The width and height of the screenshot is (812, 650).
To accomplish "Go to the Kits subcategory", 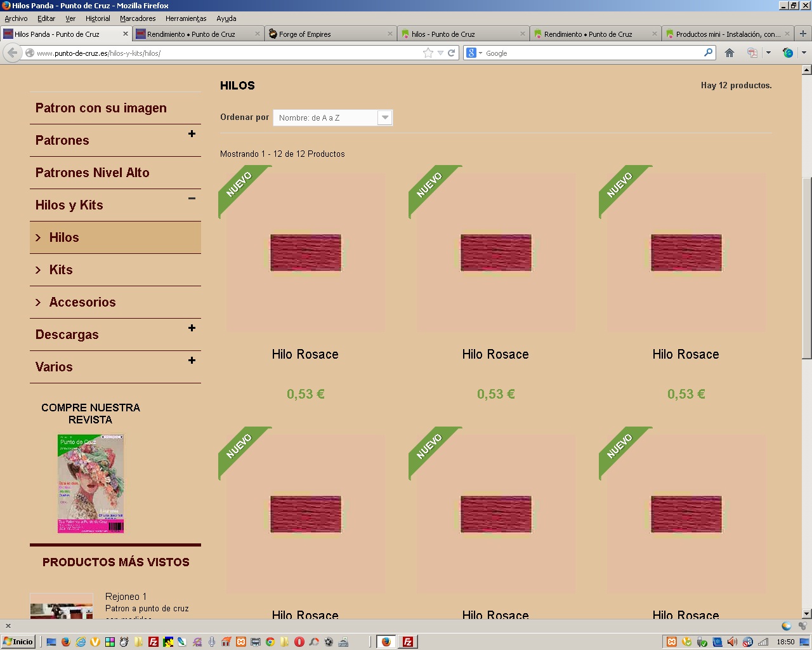I will (x=61, y=270).
